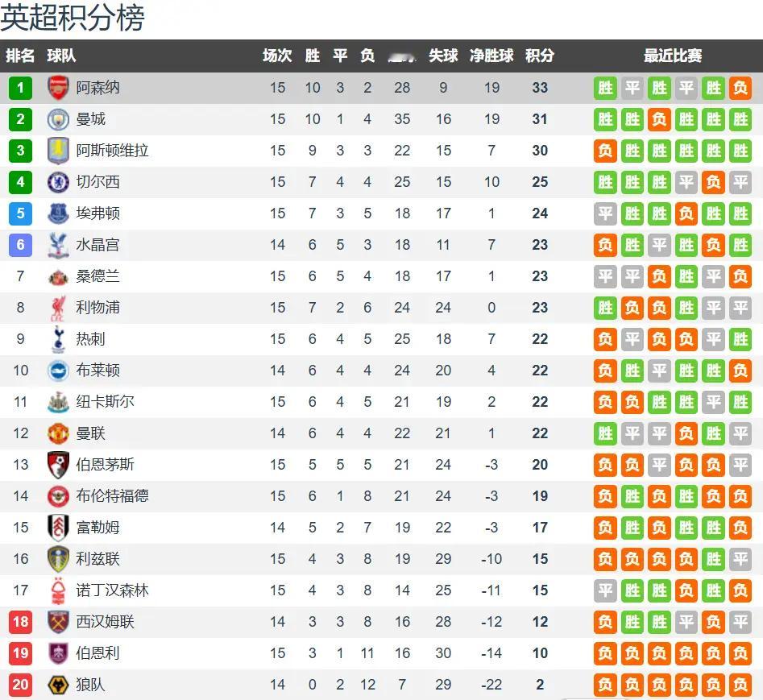Click the Everton club crest icon
763x700 pixels.
[58, 213]
